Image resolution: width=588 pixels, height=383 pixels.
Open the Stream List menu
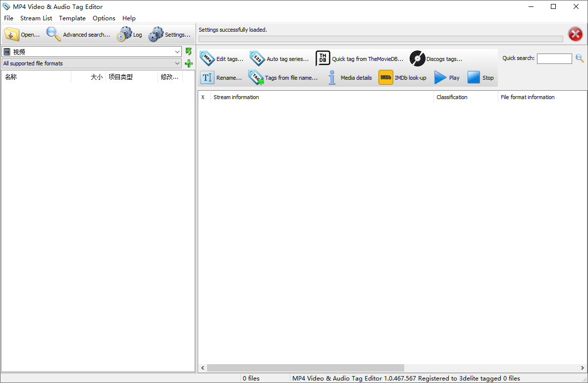click(36, 18)
